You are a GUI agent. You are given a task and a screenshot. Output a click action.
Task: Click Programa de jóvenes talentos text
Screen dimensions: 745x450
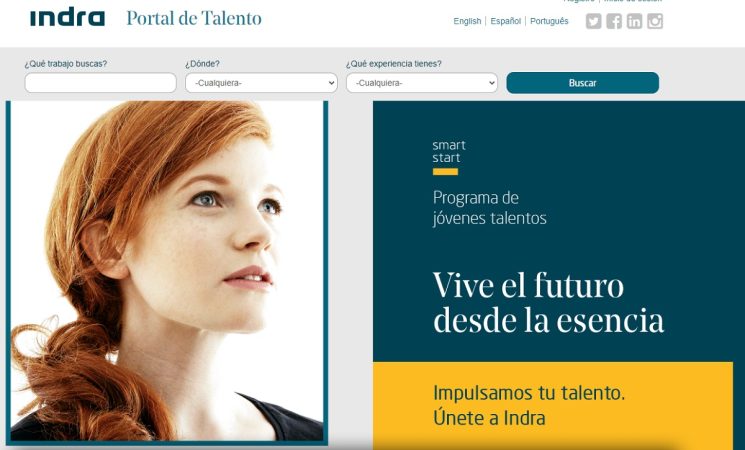pos(489,208)
